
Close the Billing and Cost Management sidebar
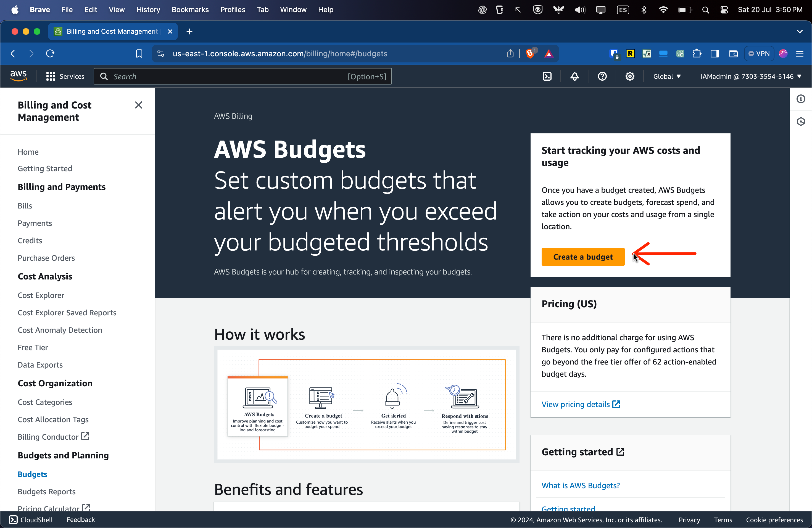pos(139,105)
